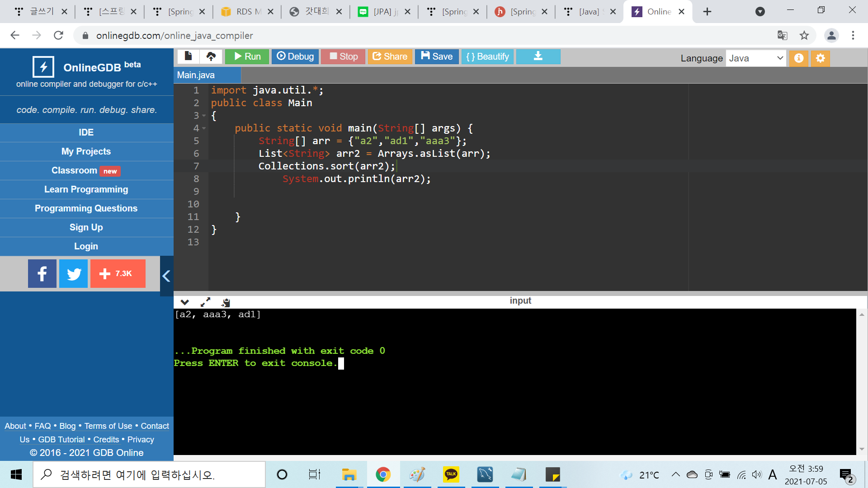This screenshot has width=868, height=488.
Task: Open the GDB Tutorial link
Action: 61,439
